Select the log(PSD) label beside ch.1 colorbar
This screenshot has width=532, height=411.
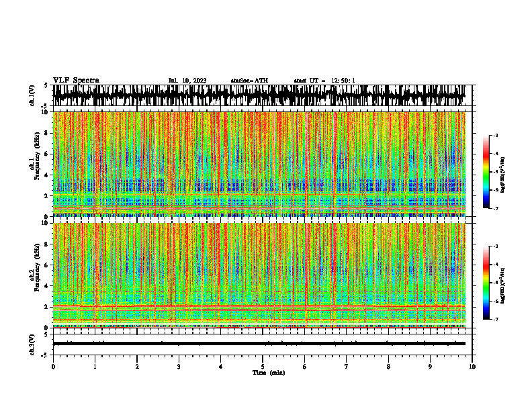click(x=503, y=175)
